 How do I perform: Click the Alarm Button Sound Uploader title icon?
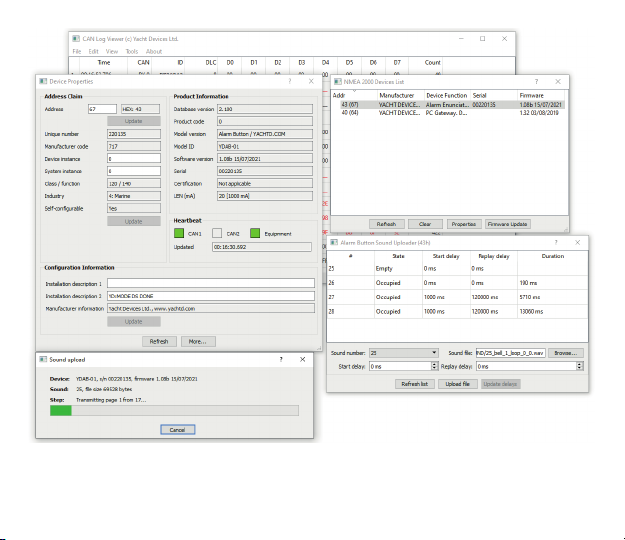pos(334,242)
